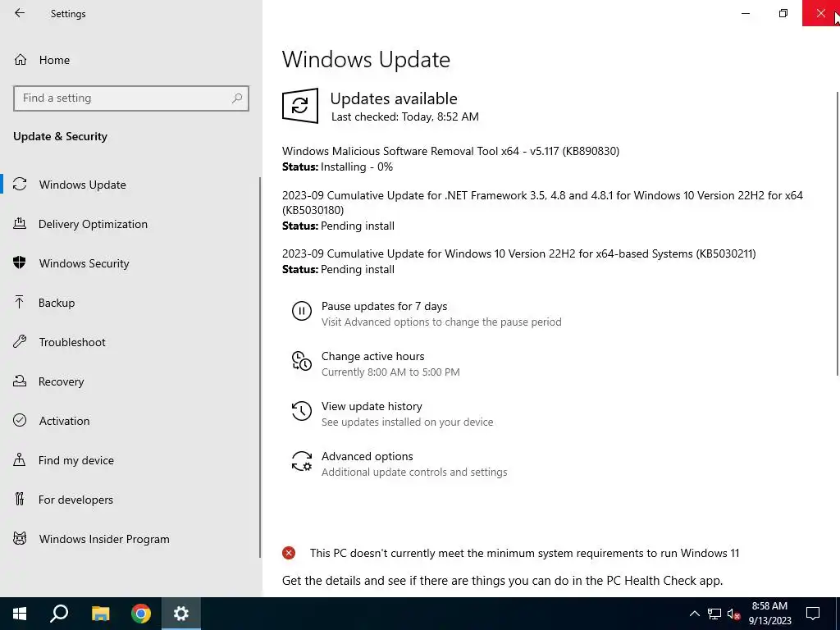The height and width of the screenshot is (630, 840).
Task: Click the Installing - 0% status text
Action: 357,167
